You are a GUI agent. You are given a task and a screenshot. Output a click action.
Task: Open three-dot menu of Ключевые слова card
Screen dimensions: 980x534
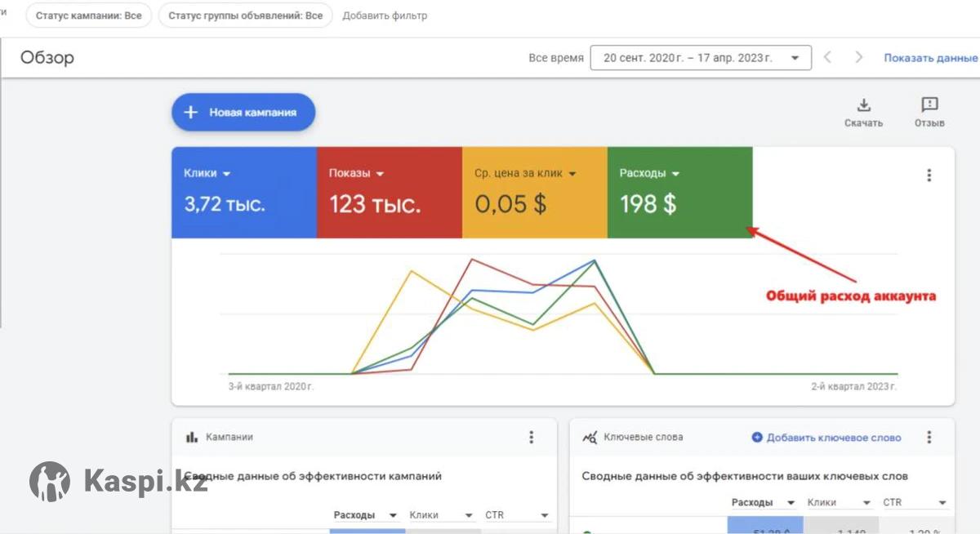[x=929, y=437]
